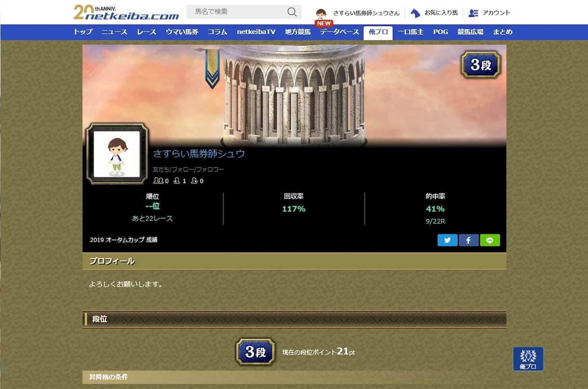Click the アカウント person icon
Screen dimensions: 588x389
pos(473,13)
